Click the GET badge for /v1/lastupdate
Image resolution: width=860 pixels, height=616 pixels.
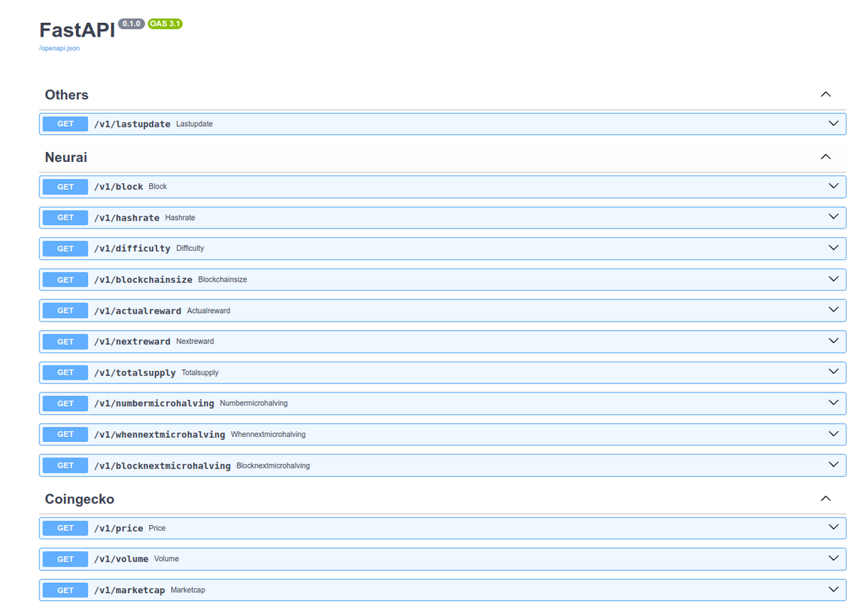[65, 124]
